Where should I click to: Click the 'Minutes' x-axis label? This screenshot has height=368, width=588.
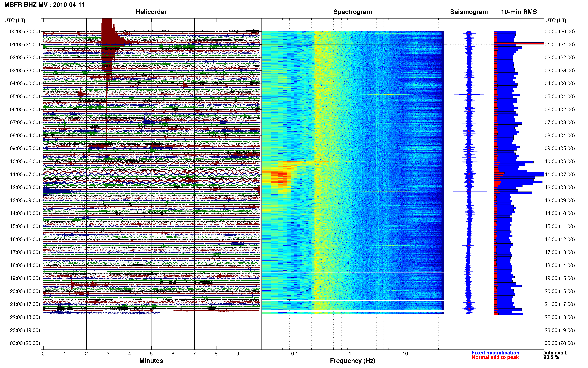(151, 361)
